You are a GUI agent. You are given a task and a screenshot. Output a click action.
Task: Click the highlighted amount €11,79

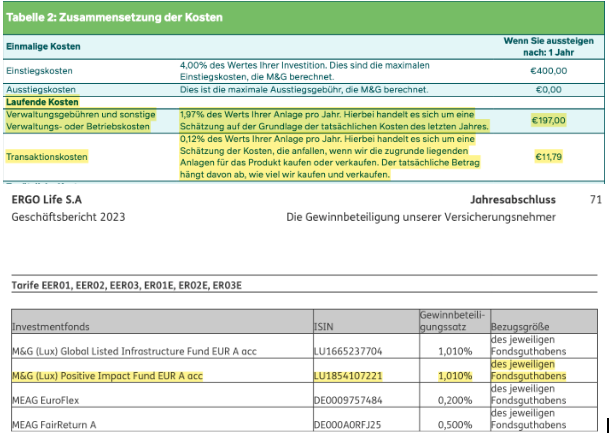[548, 157]
